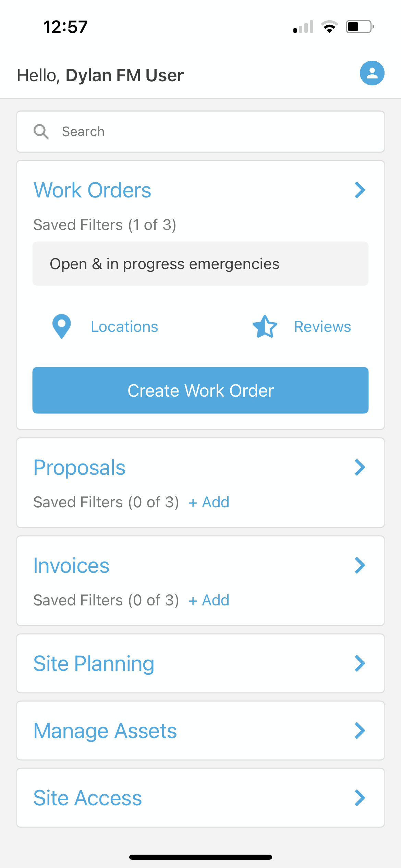Image resolution: width=401 pixels, height=868 pixels.
Task: Open the user profile icon
Action: (x=372, y=73)
